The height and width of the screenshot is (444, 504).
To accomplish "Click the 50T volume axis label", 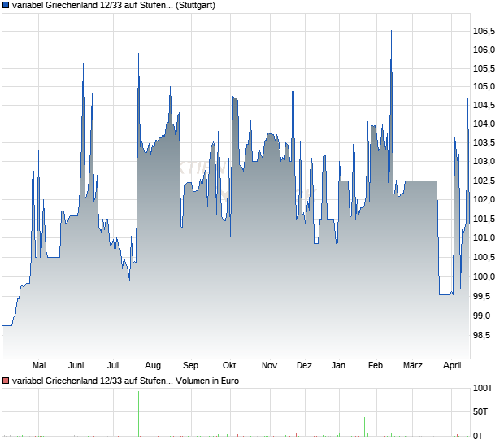I will tap(484, 413).
